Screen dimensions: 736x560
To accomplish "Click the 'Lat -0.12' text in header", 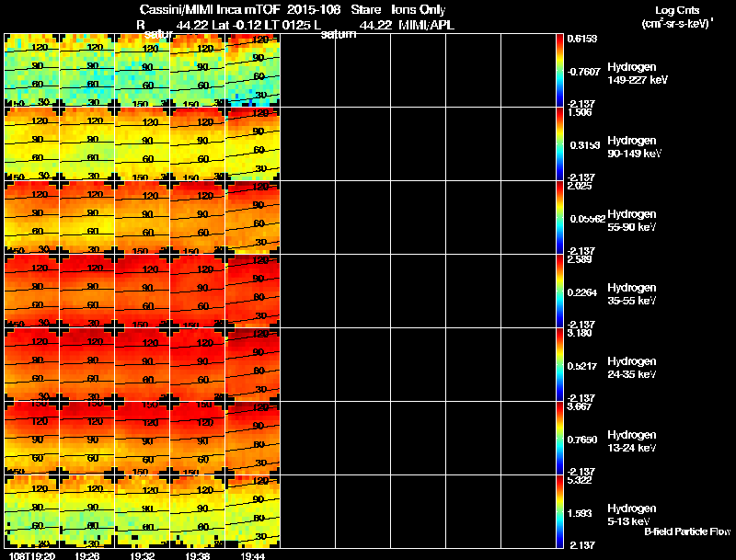I will click(238, 26).
